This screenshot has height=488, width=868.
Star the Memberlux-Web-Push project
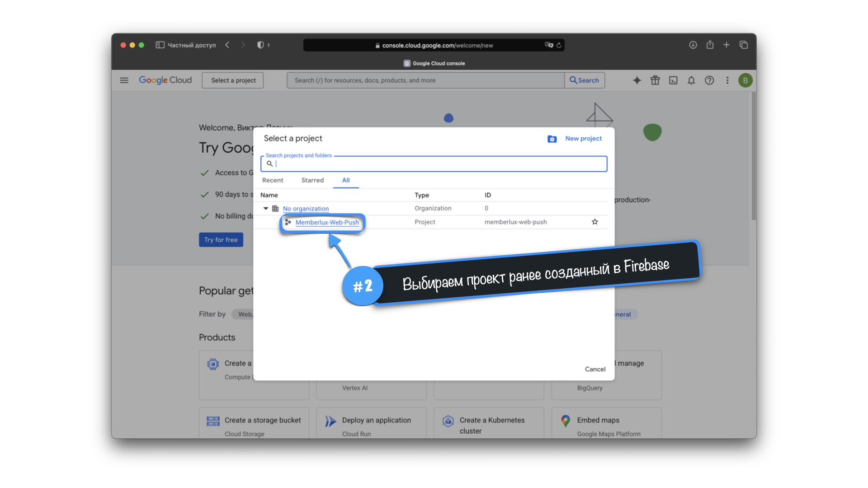pos(595,222)
